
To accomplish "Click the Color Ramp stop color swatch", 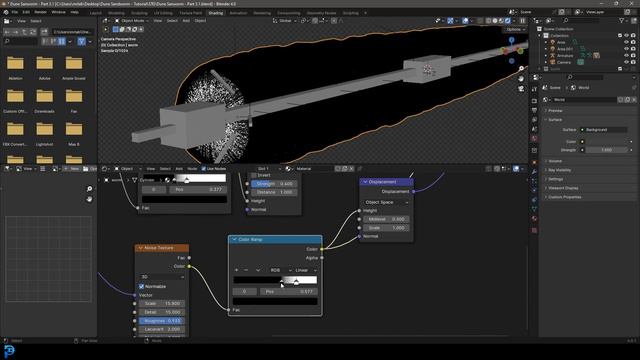I will (x=275, y=302).
